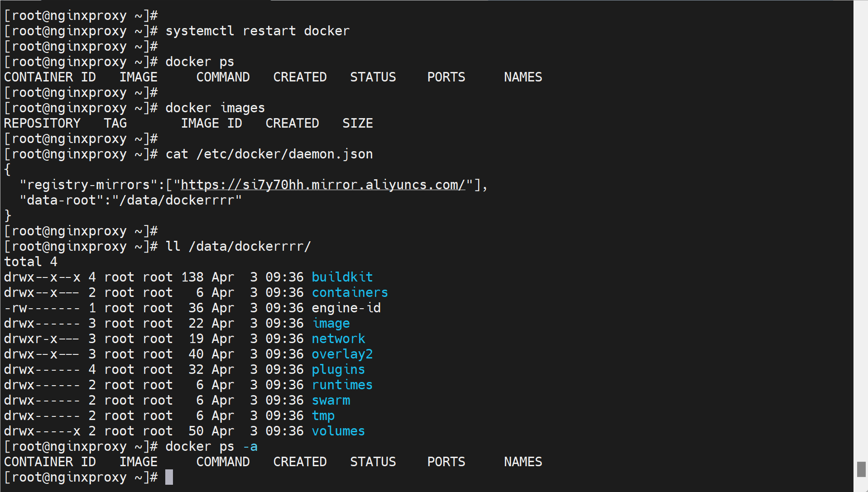Click the vertical scrollbar thumb at right edge
The width and height of the screenshot is (868, 492).
861,469
